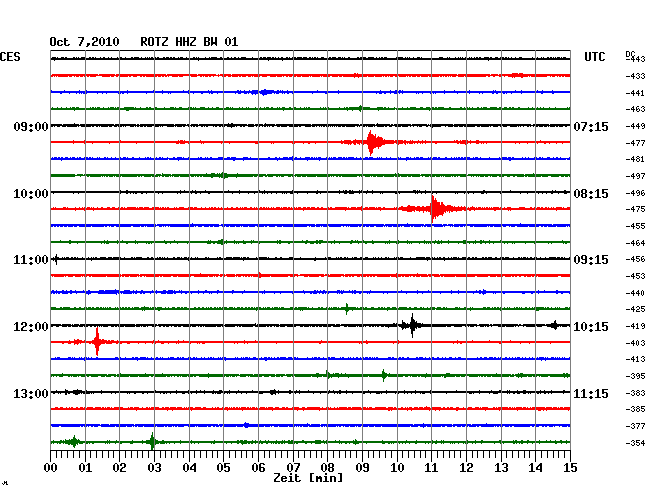Click the local time label "09:00"
The height and width of the screenshot is (494, 650).
pyautogui.click(x=31, y=126)
